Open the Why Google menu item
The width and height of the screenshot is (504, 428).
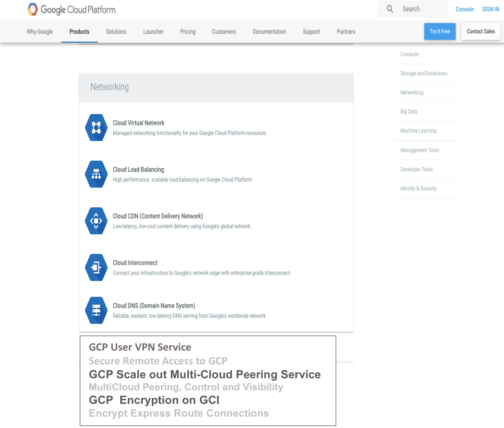coord(40,32)
